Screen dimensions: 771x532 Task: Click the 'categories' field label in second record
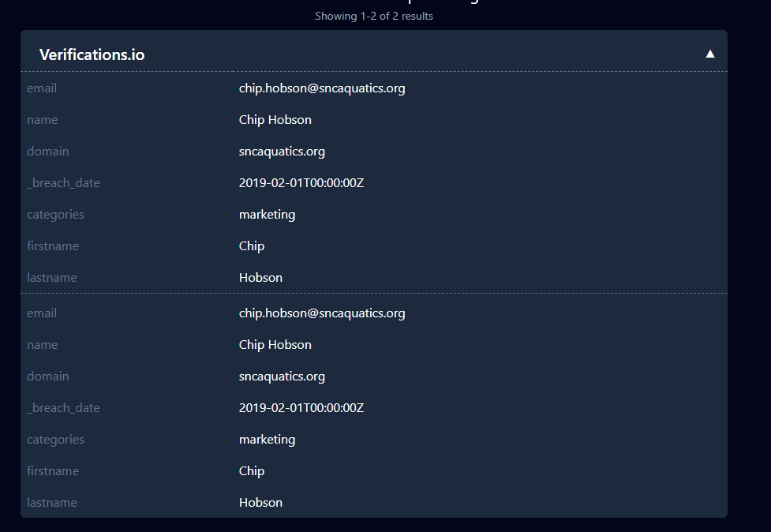point(55,440)
